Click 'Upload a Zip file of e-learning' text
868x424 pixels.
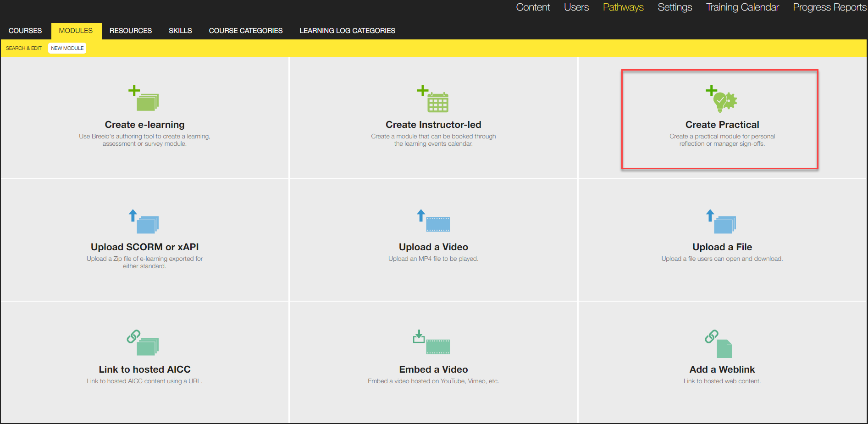[144, 262]
